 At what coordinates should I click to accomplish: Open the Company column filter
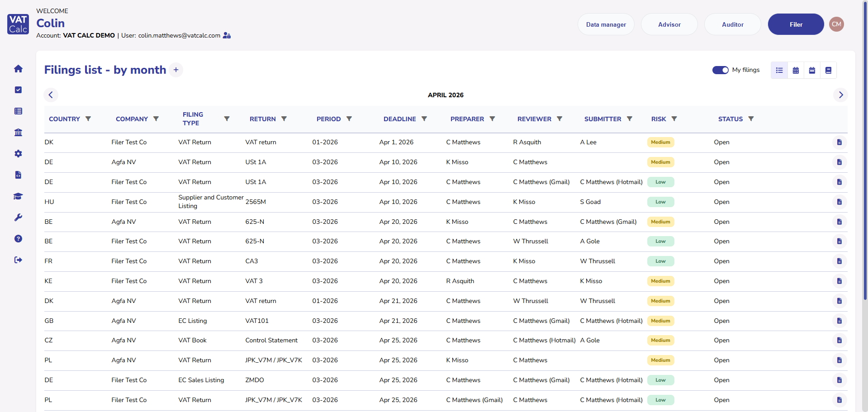click(156, 119)
